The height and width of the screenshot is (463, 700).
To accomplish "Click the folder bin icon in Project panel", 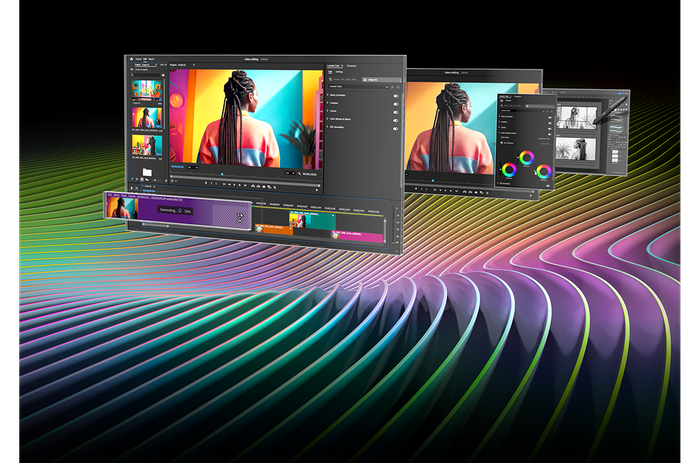I will [147, 172].
